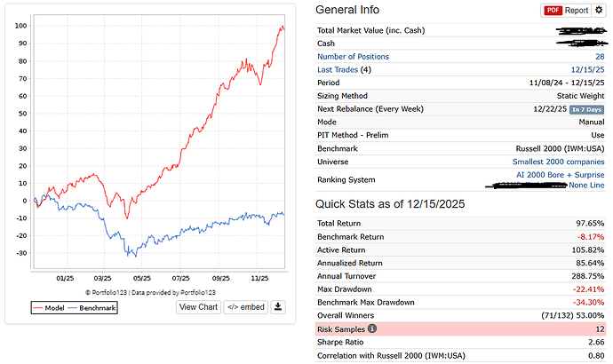Open View Chart
The height and width of the screenshot is (364, 613).
[x=198, y=307]
